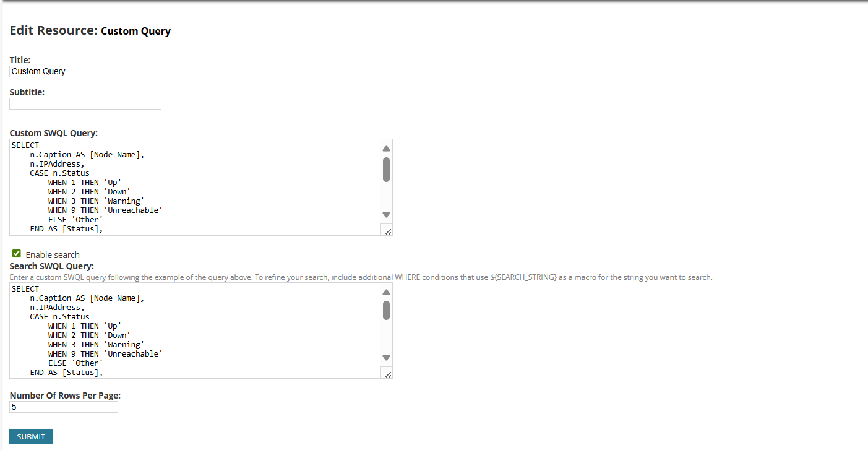
Task: Toggle the Enable search checkbox
Action: [17, 254]
